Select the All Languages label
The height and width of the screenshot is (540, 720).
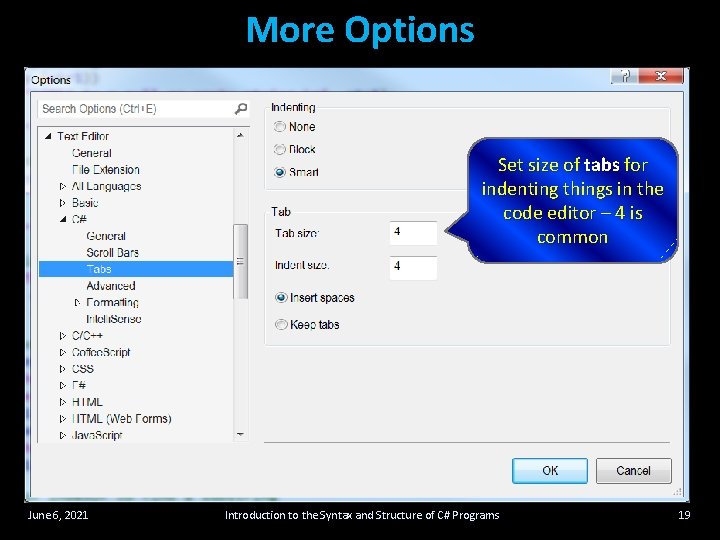(107, 186)
